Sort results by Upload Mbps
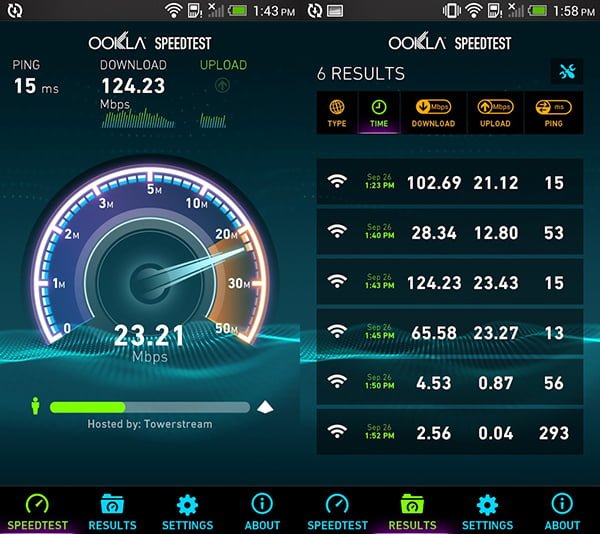The width and height of the screenshot is (600, 534). point(495,113)
